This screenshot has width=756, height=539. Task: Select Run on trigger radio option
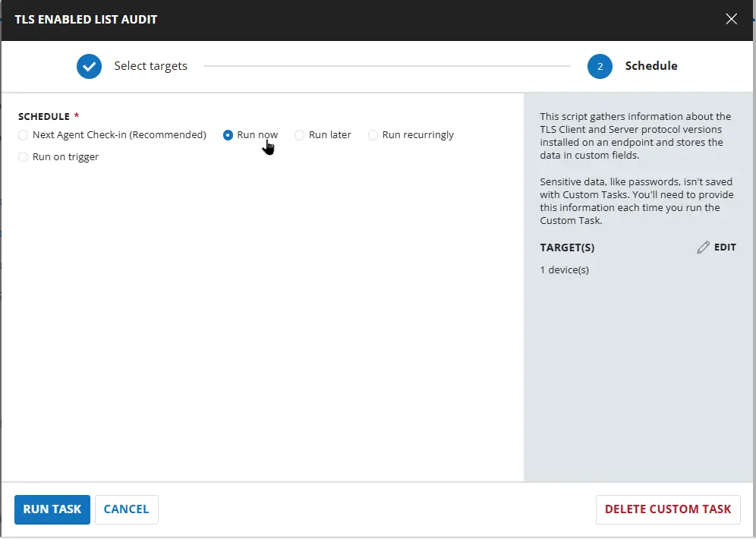23,156
